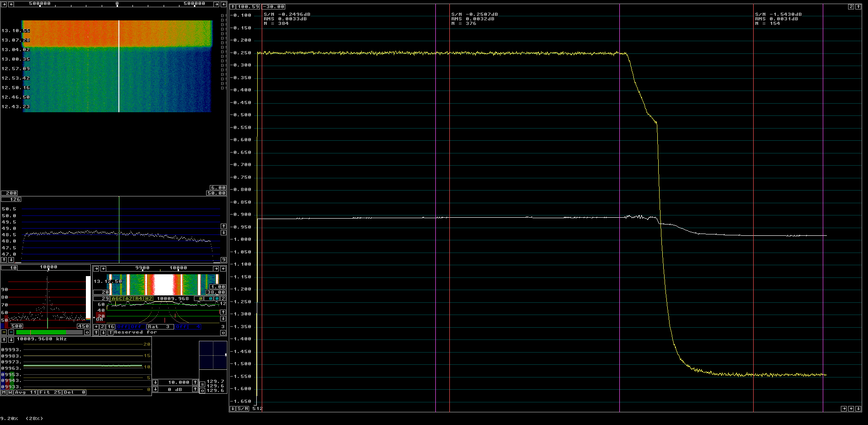The width and height of the screenshot is (868, 425).
Task: Click the 'o' button beside 129.6
Action: [x=203, y=391]
